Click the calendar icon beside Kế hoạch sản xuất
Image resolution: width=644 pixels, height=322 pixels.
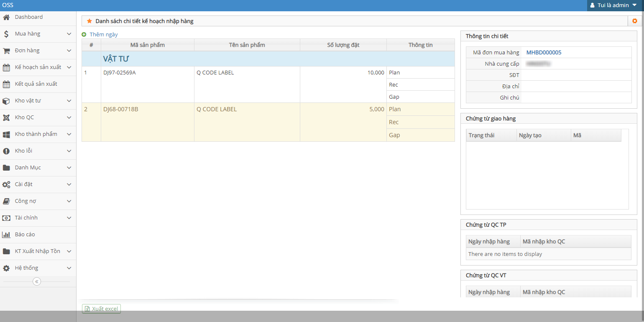(6, 67)
